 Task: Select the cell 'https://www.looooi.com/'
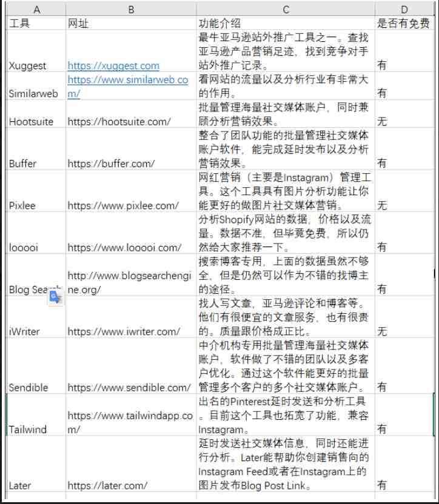[131, 233]
